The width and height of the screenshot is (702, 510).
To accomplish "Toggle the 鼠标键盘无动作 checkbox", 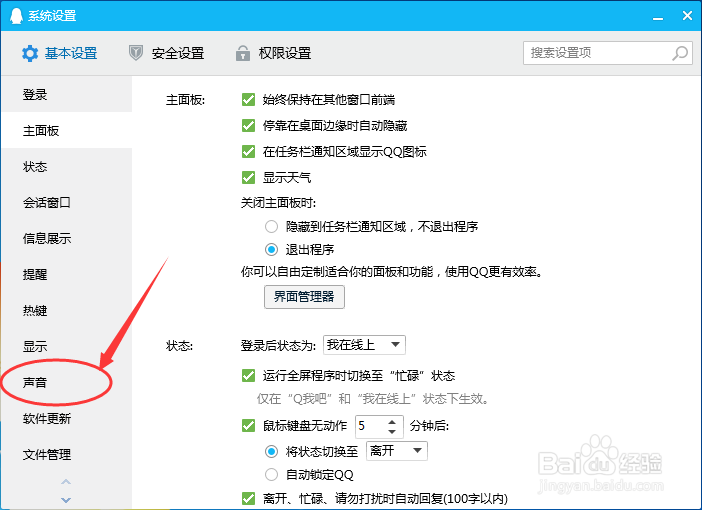I will click(x=248, y=425).
